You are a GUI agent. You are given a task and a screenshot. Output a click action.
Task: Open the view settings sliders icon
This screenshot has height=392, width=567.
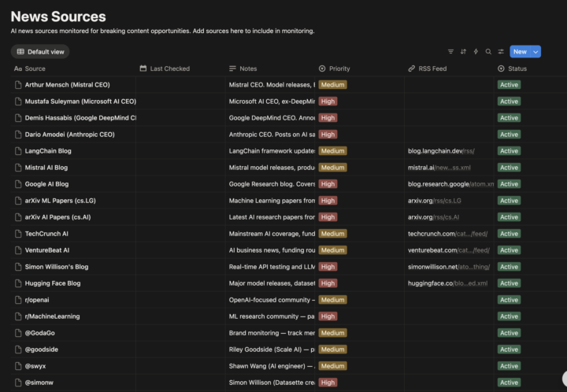[501, 52]
